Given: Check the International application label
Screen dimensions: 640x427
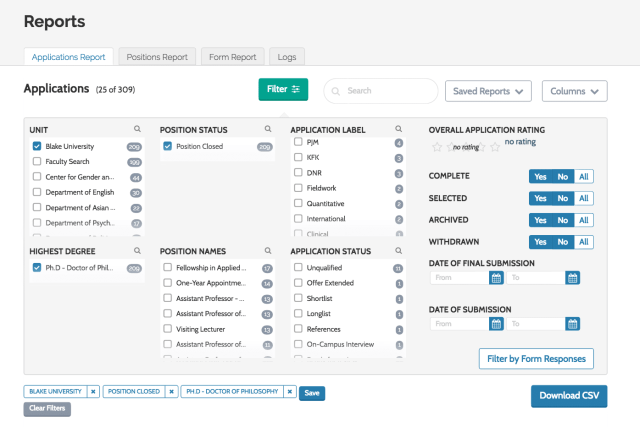Looking at the screenshot, I should click(298, 218).
